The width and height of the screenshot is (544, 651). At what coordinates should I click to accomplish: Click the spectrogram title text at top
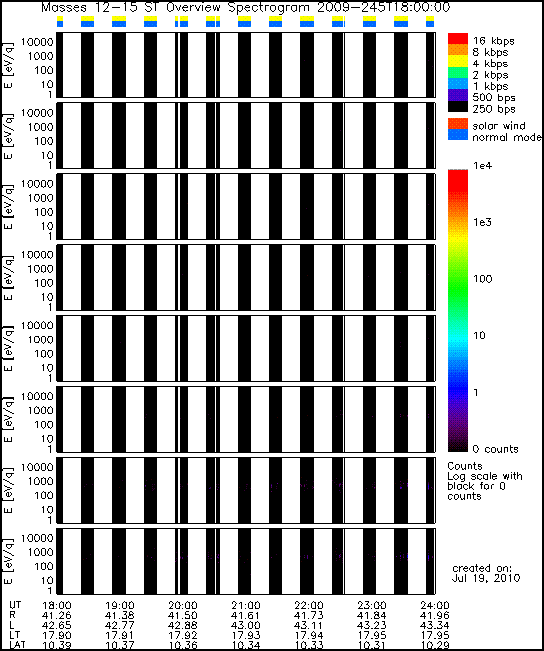245,7
